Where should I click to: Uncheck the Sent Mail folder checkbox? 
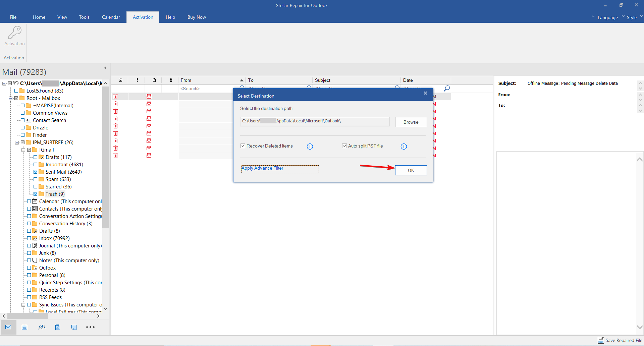pyautogui.click(x=36, y=172)
